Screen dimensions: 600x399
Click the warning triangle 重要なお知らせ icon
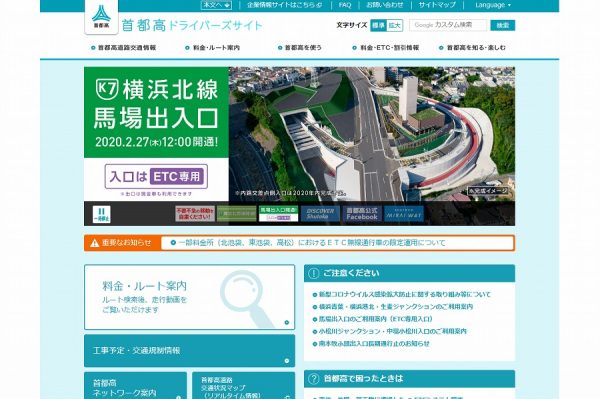pos(95,243)
